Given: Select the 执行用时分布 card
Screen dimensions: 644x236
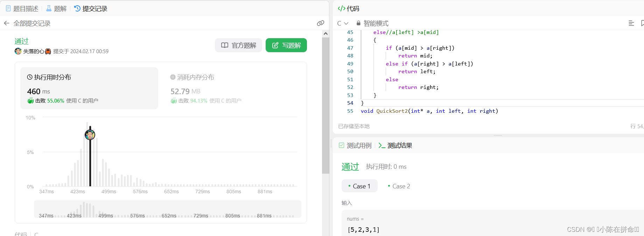Looking at the screenshot, I should point(89,88).
